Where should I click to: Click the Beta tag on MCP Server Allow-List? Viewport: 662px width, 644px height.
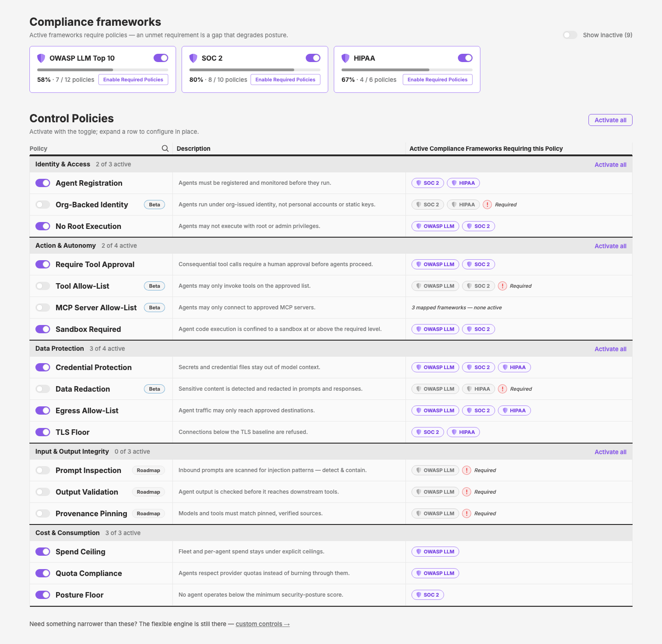click(154, 308)
